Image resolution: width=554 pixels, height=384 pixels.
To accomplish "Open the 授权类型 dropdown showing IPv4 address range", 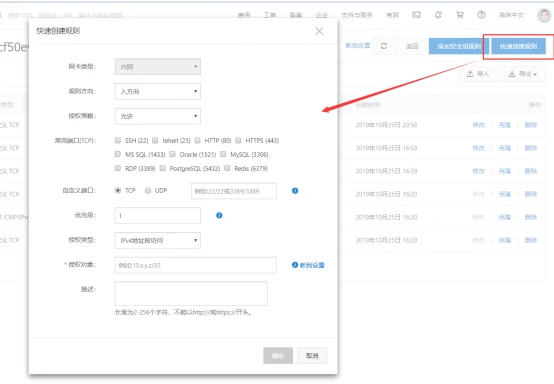I will coord(158,241).
